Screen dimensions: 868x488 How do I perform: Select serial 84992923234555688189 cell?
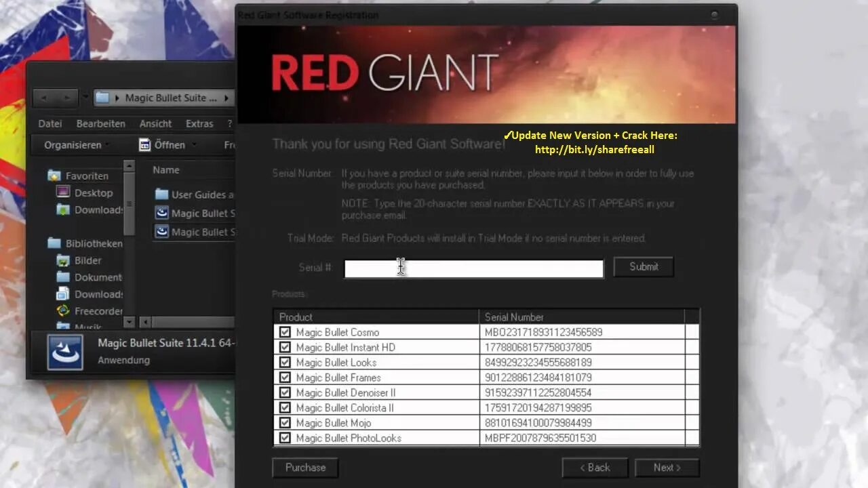tap(582, 362)
